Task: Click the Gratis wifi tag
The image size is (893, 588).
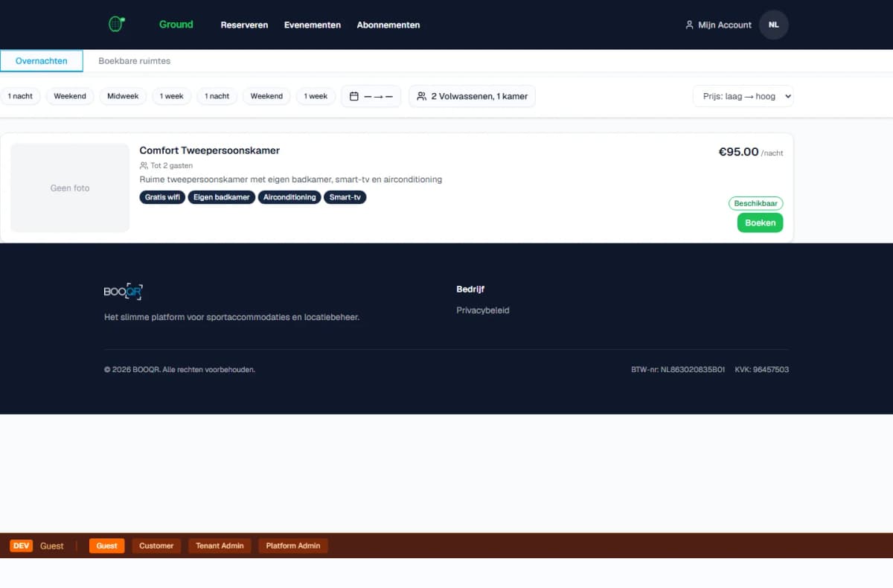Action: coord(162,197)
